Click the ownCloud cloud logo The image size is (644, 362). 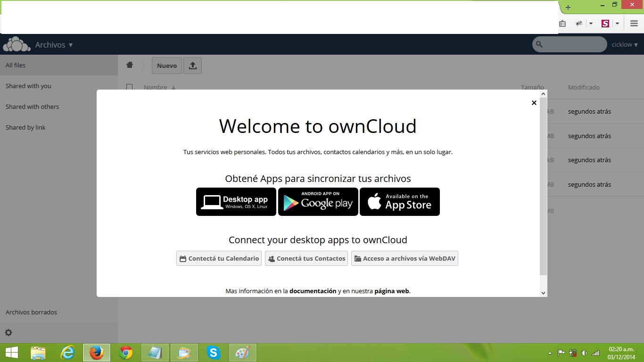pos(17,44)
